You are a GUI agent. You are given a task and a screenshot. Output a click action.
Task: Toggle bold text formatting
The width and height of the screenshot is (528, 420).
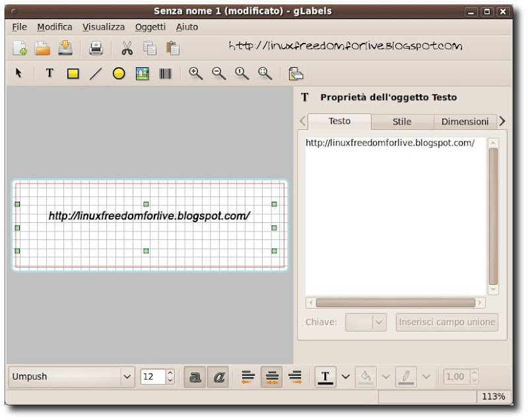195,376
